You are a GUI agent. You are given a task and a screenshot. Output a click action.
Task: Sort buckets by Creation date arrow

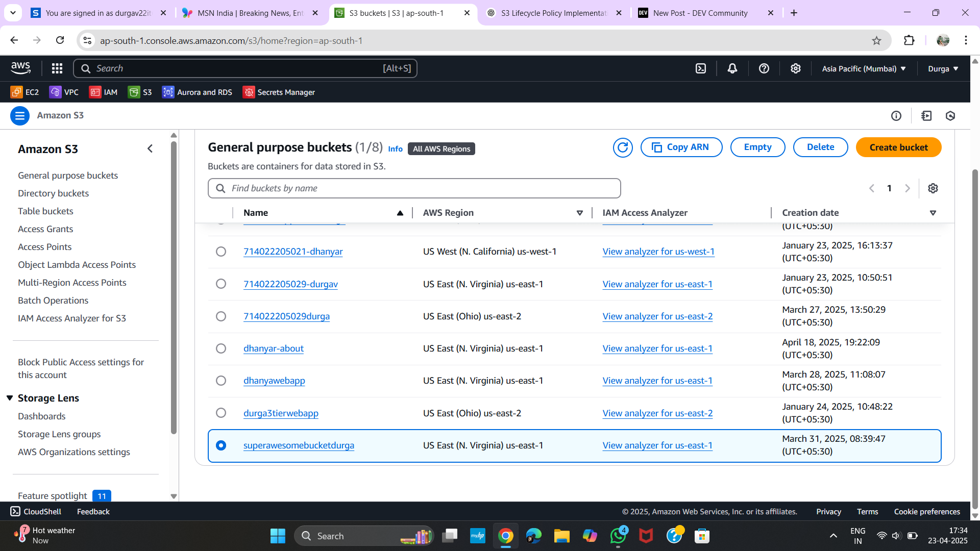click(x=933, y=213)
